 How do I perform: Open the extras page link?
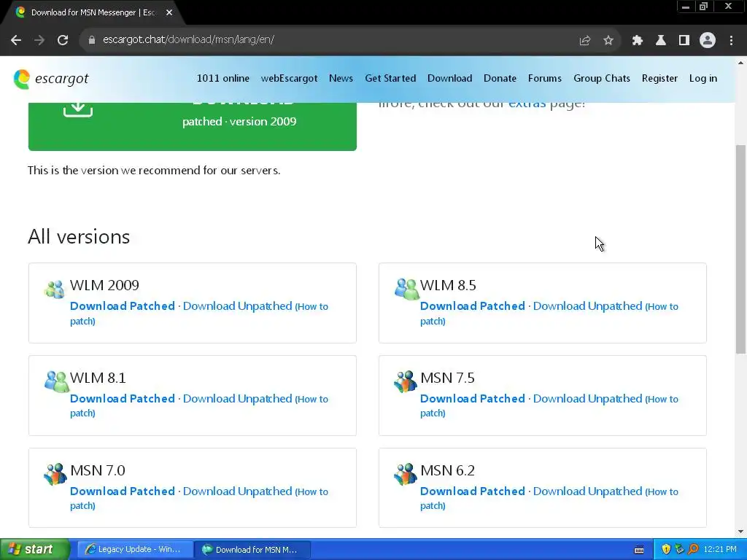527,103
